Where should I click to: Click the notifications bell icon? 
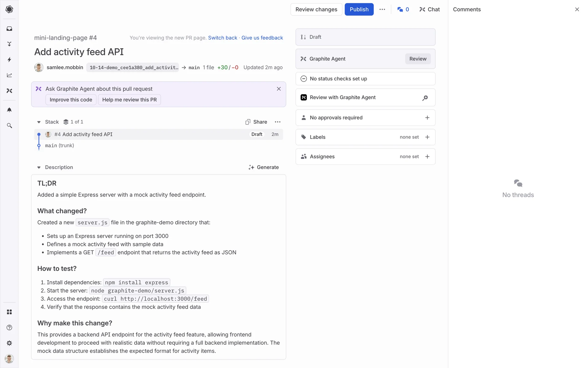[x=9, y=110]
